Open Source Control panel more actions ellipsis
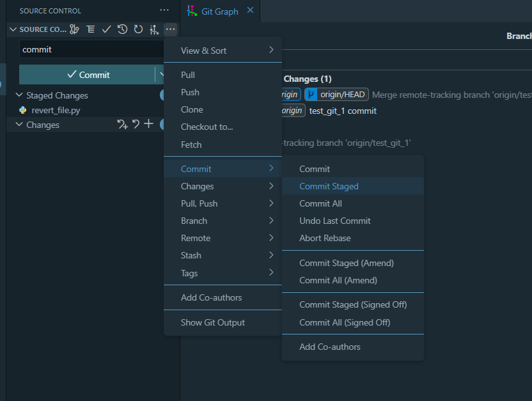This screenshot has height=401, width=532. (x=164, y=10)
